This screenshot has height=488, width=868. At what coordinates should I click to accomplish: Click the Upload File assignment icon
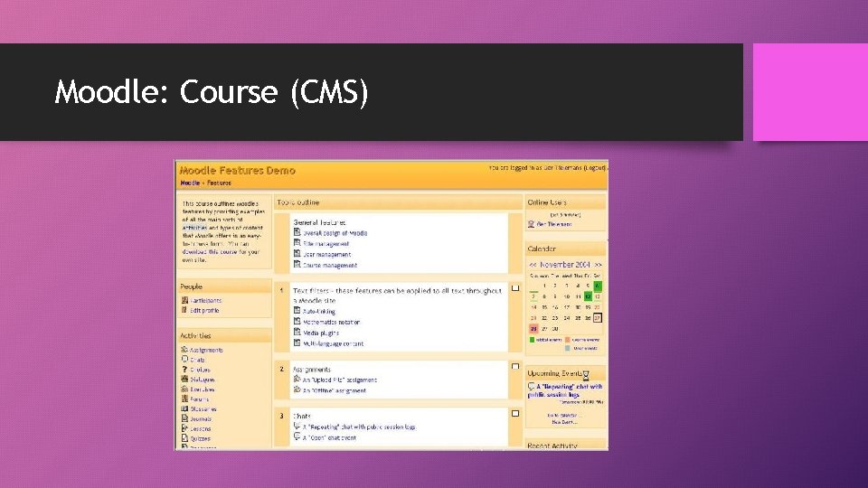coord(297,379)
